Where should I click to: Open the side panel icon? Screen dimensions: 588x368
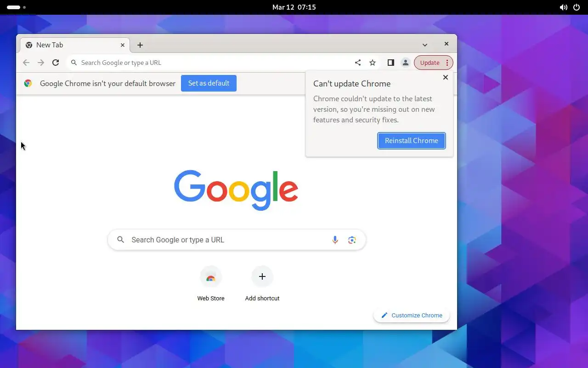(390, 63)
